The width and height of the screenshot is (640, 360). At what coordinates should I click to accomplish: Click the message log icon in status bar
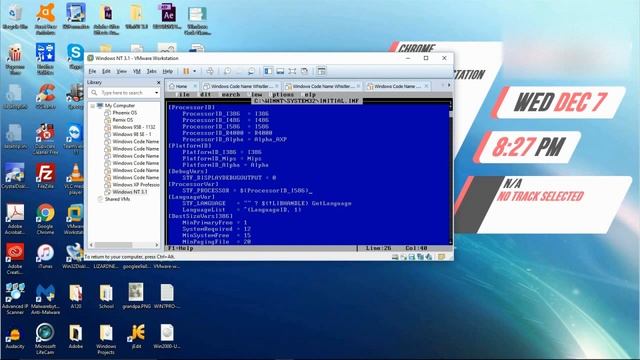coord(441,257)
